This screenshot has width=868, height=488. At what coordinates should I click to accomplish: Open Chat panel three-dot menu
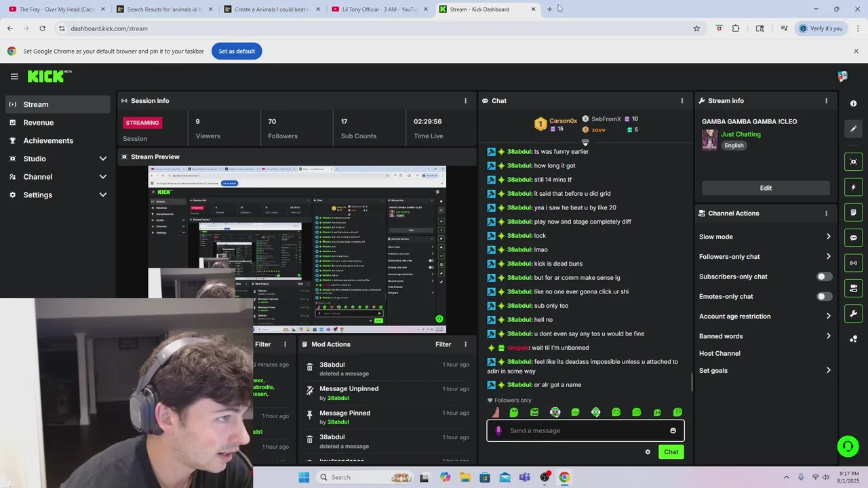coord(682,101)
